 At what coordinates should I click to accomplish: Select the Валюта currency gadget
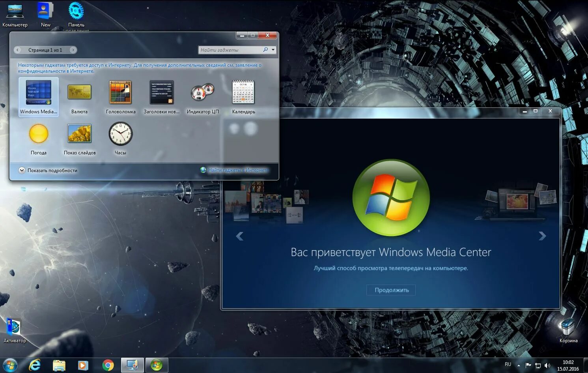(x=79, y=97)
